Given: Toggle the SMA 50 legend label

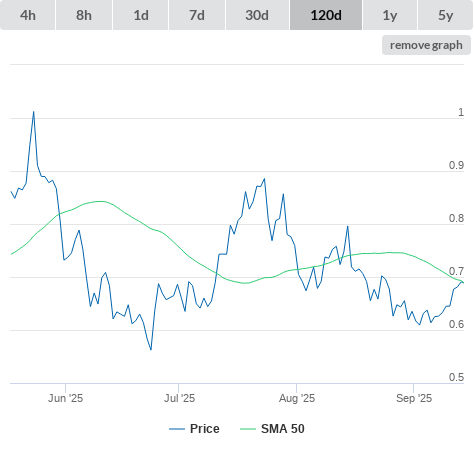Looking at the screenshot, I should point(283,429).
